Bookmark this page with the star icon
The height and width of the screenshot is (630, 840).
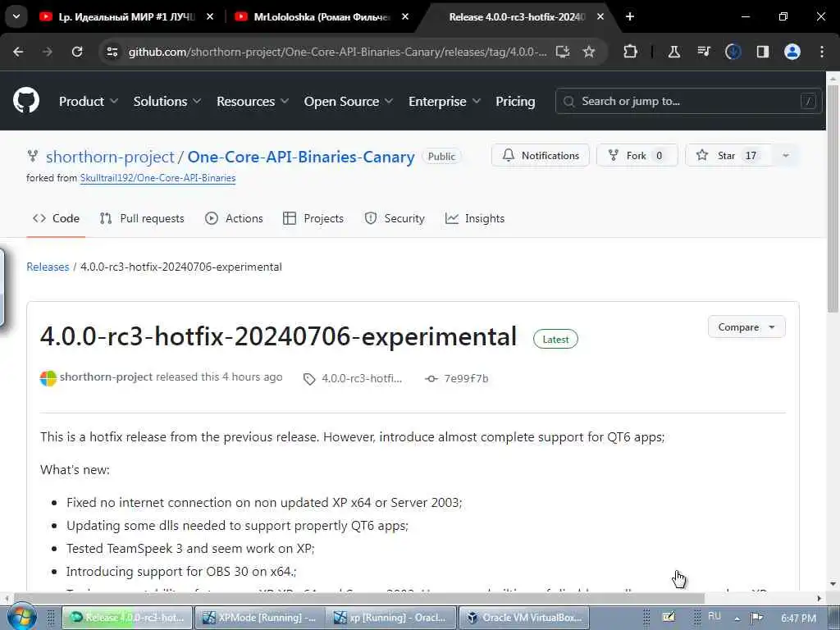tap(589, 52)
